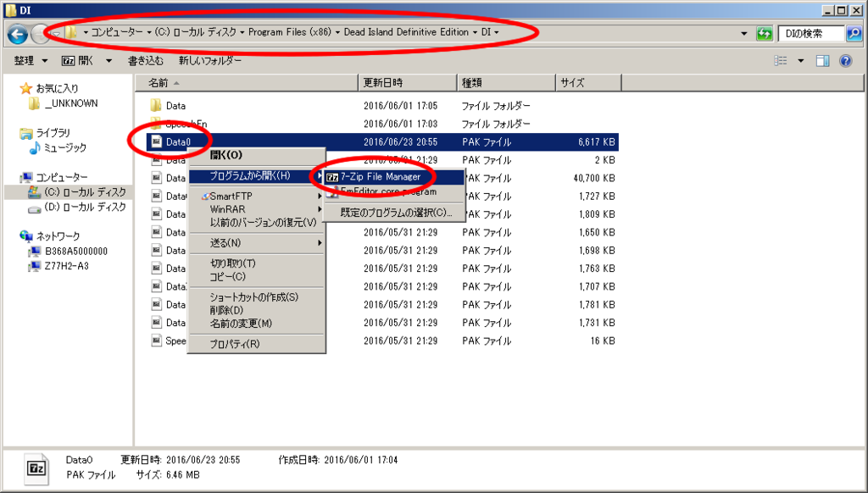The height and width of the screenshot is (493, 868).
Task: Click the B368A5000000 computer icon
Action: coord(34,252)
